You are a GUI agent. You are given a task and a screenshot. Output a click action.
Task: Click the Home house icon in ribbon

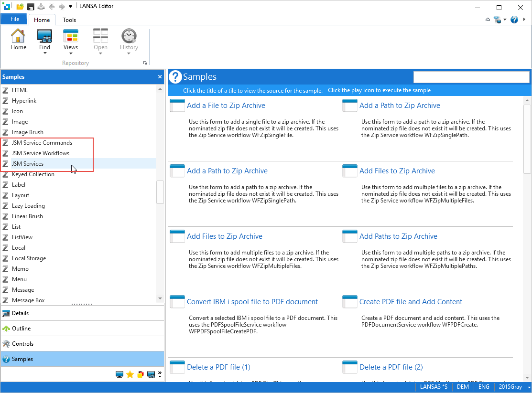(18, 36)
